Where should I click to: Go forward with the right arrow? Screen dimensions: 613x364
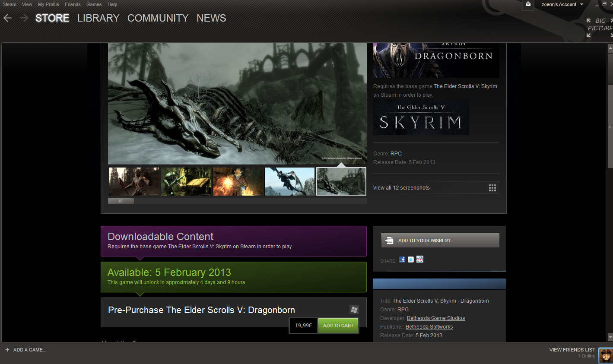pos(24,18)
